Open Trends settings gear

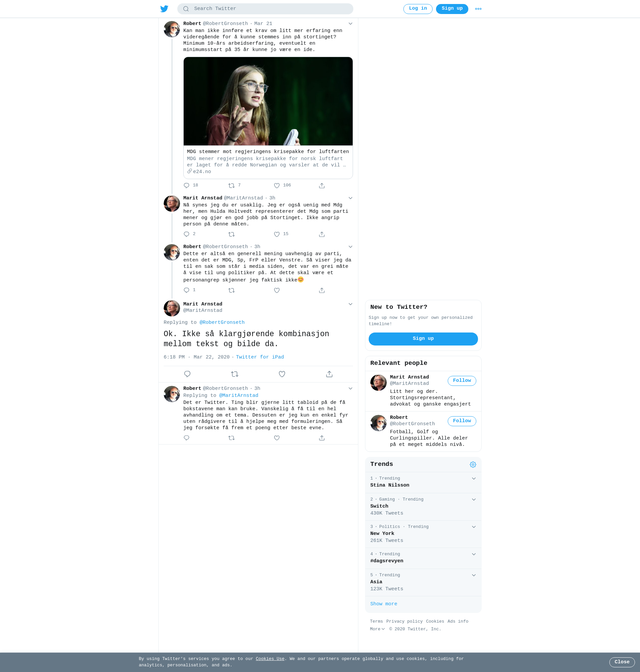473,465
